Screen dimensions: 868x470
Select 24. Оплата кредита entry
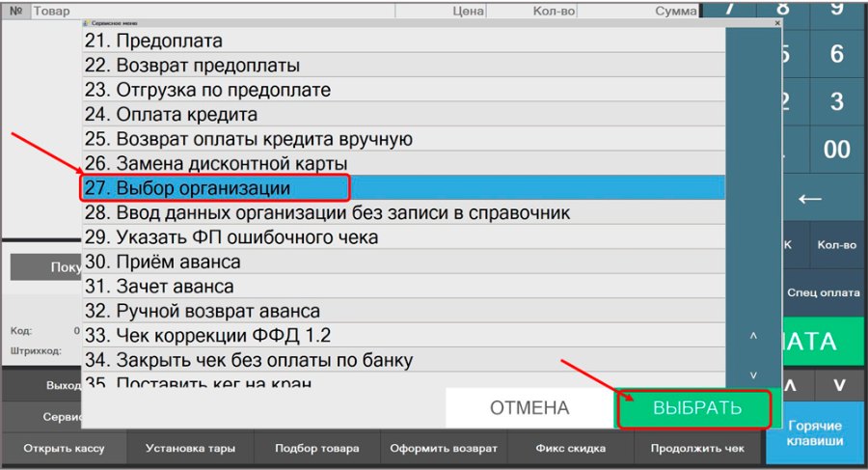tap(403, 114)
